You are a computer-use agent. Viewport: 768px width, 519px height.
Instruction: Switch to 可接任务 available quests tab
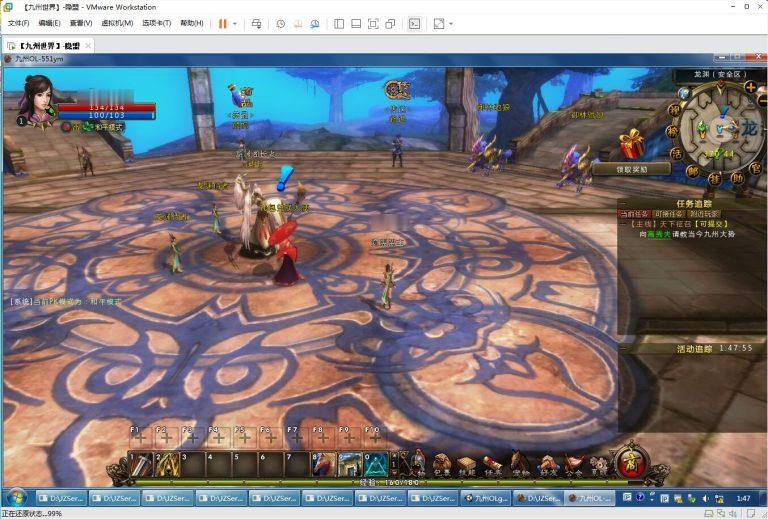click(668, 214)
